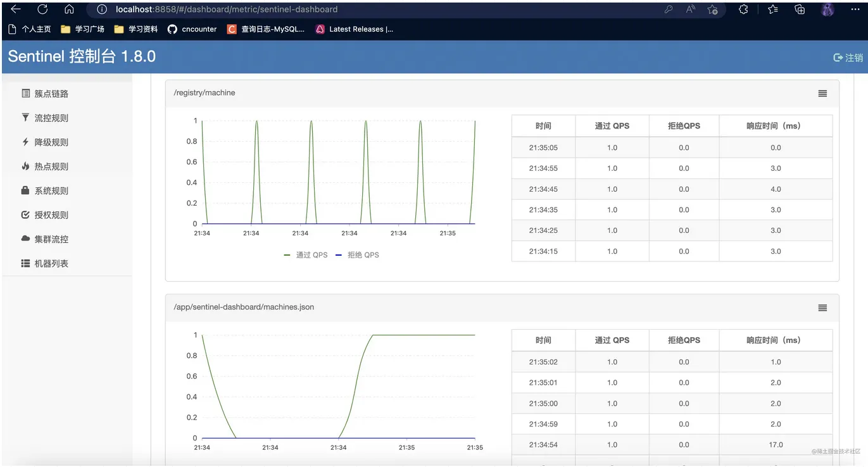Select the 21:35:00 time cell
Image resolution: width=868 pixels, height=467 pixels.
tap(543, 404)
